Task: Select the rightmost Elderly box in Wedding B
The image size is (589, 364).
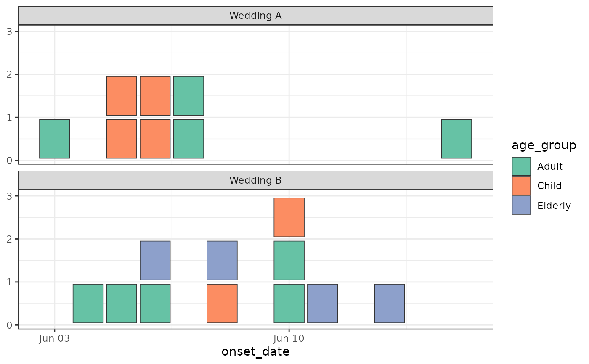Action: (390, 303)
